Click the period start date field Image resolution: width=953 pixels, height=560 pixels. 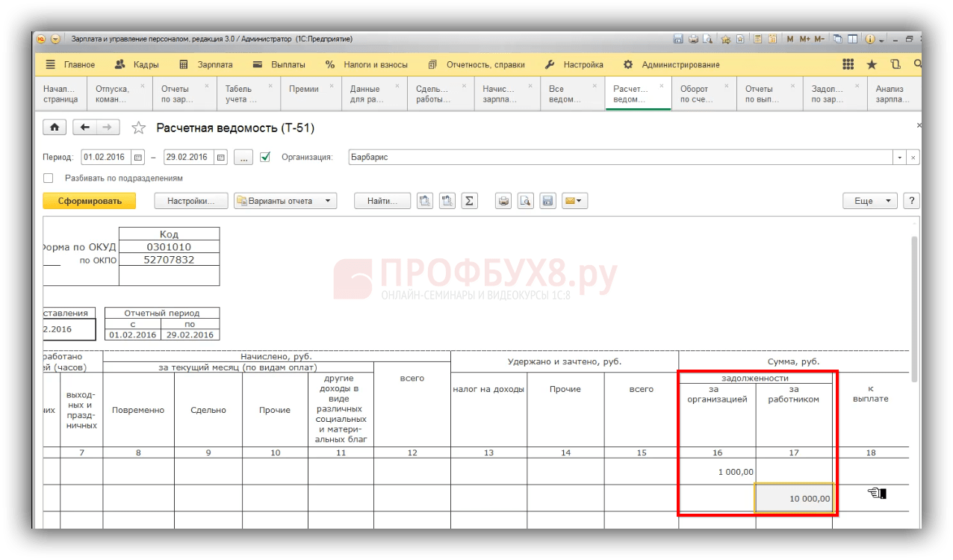[x=106, y=158]
